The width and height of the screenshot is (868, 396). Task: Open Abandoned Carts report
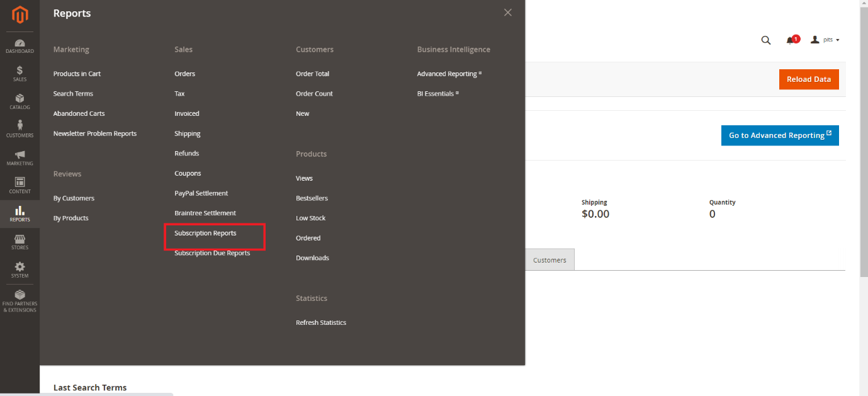coord(79,114)
